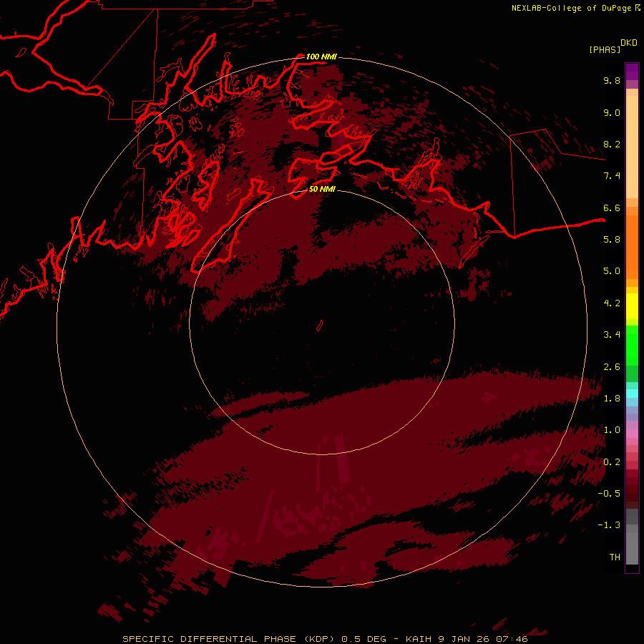
Task: Pick the cyan segment of the color bar
Action: coord(632,394)
